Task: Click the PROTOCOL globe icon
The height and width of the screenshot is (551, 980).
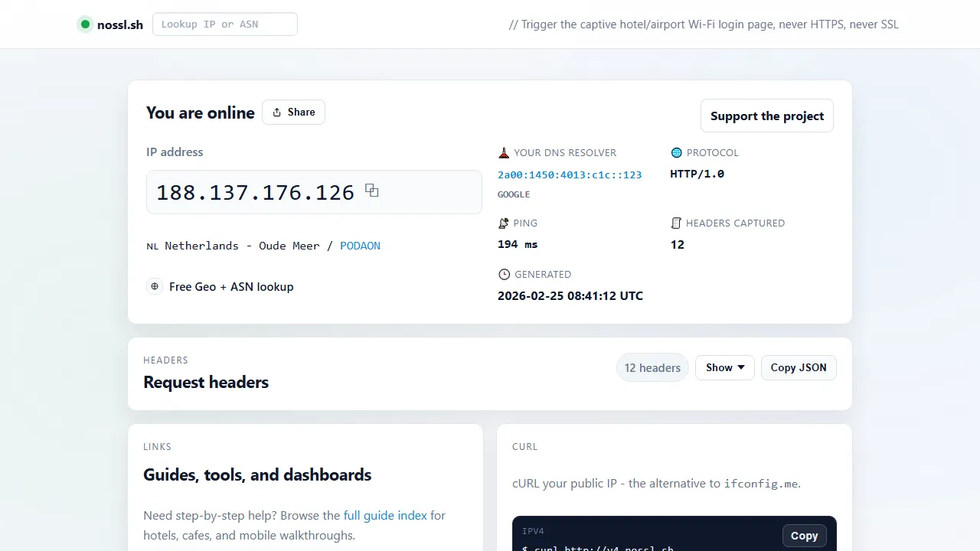Action: (x=676, y=152)
